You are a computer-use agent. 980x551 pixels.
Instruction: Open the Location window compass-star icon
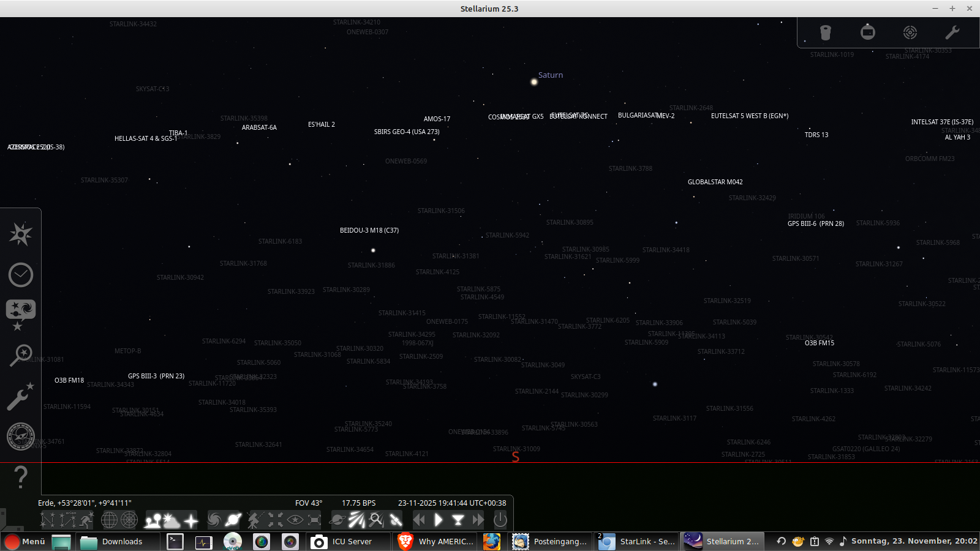pos(20,234)
